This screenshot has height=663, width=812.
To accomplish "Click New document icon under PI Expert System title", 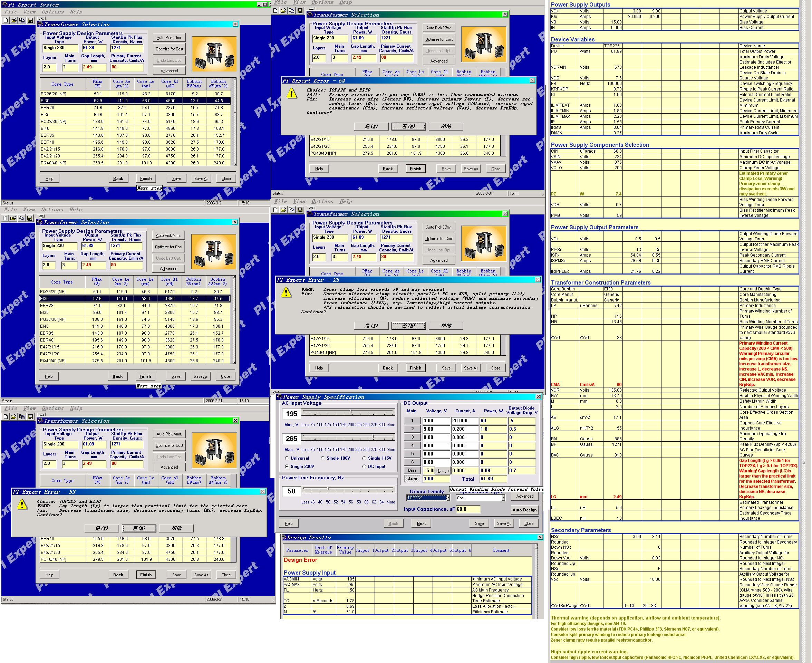I will 5,20.
